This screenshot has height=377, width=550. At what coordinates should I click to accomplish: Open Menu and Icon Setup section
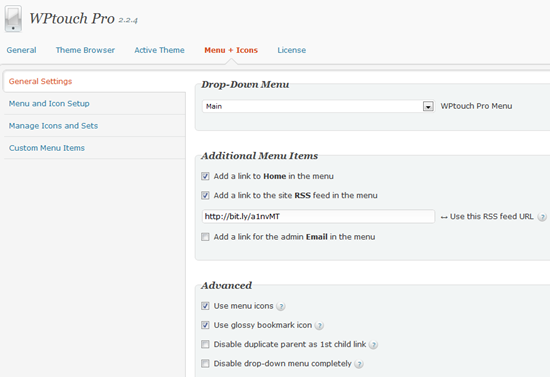click(94, 104)
